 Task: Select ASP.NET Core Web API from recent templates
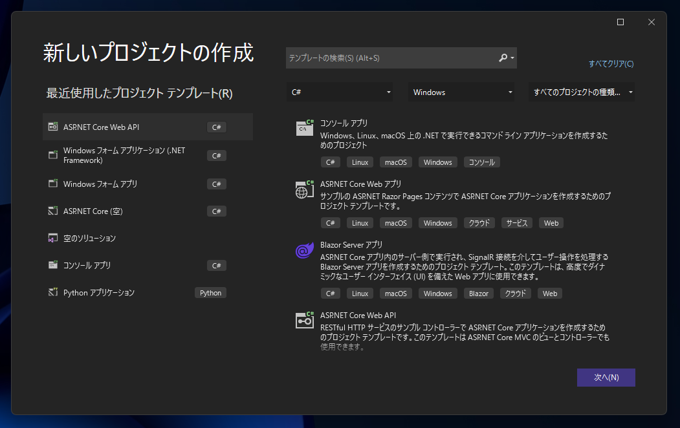pyautogui.click(x=147, y=127)
